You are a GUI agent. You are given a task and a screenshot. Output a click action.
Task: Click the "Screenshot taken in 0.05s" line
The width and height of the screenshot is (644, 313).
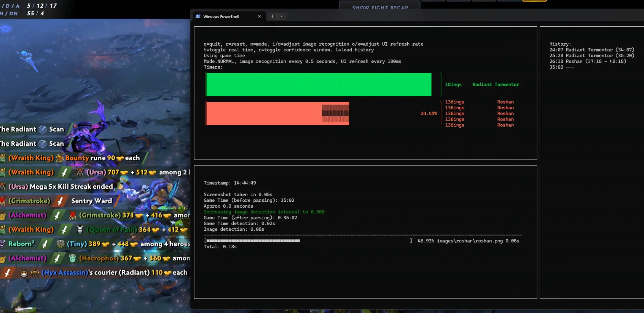click(238, 194)
